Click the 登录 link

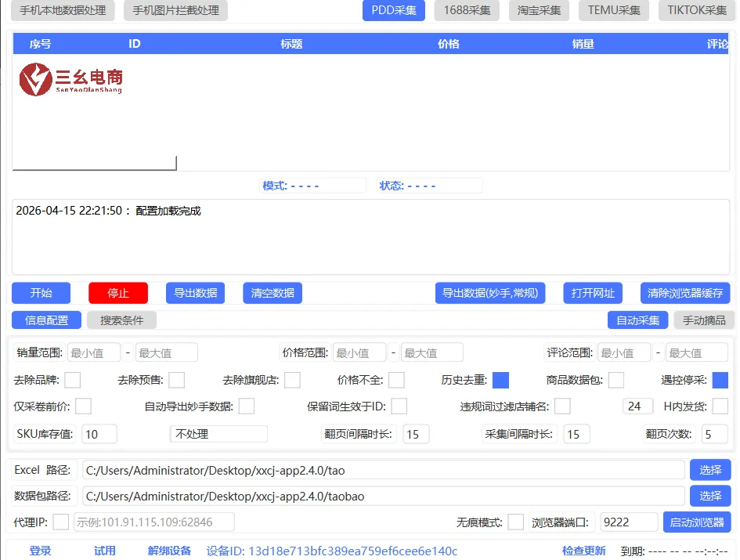coord(40,551)
